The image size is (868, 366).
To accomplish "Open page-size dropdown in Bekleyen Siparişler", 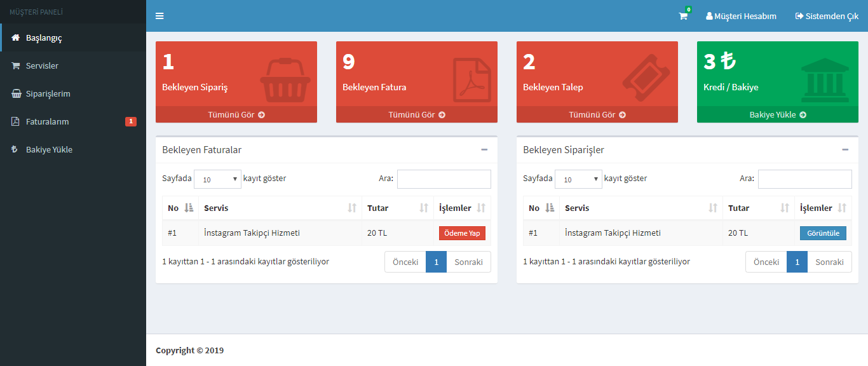I will coord(578,179).
